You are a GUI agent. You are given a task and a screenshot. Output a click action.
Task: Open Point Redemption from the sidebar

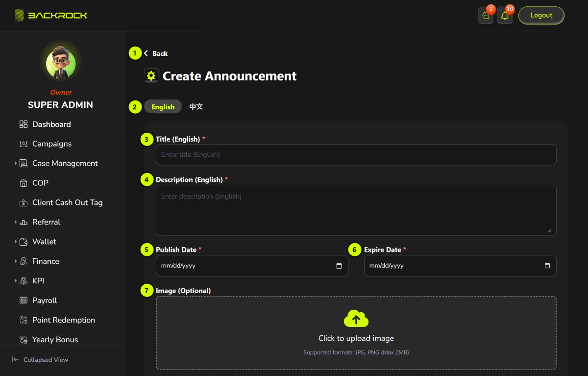click(64, 320)
